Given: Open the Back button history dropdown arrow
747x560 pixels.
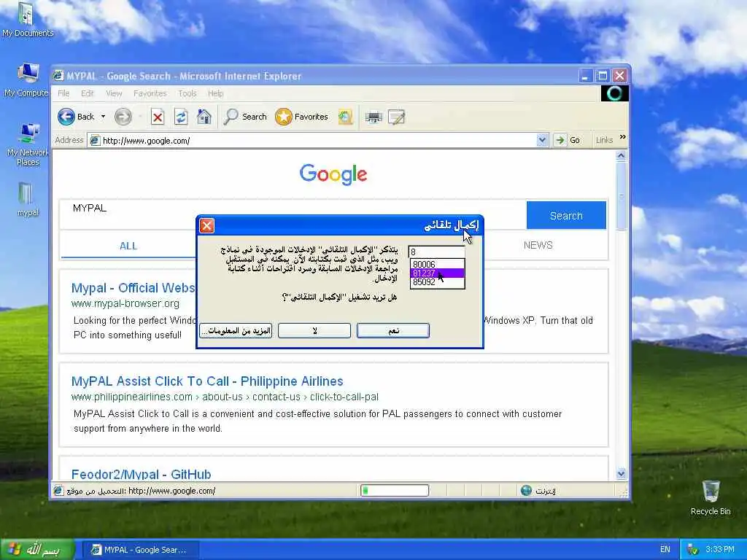Looking at the screenshot, I should [x=103, y=117].
